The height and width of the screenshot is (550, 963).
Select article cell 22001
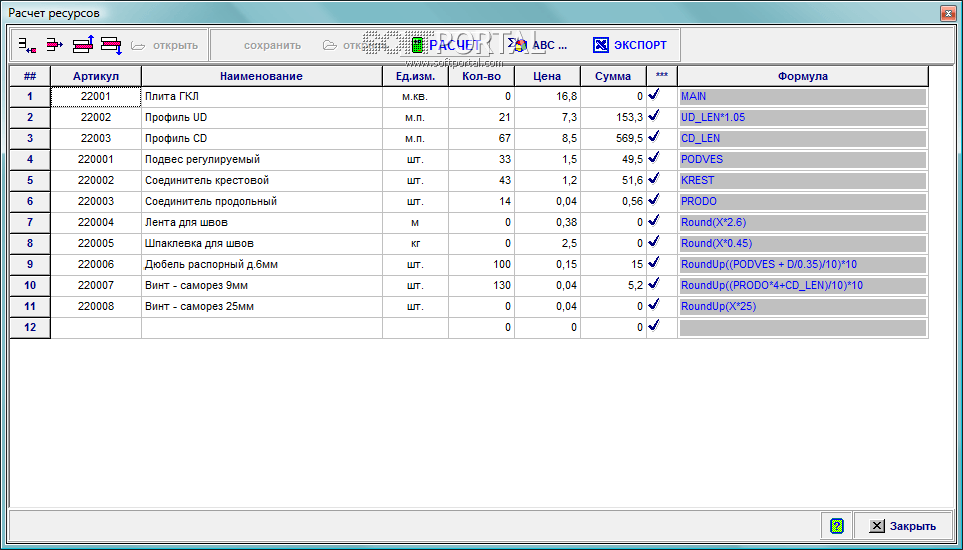96,97
